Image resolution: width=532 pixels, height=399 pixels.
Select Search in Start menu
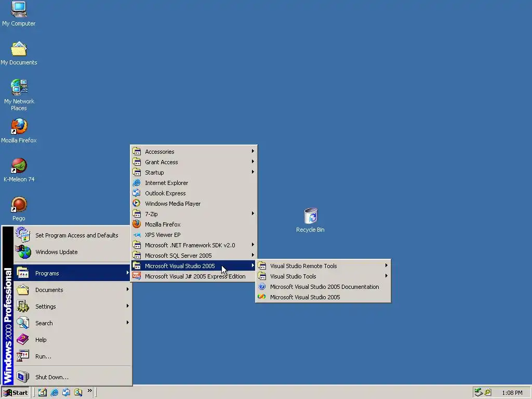pos(72,323)
